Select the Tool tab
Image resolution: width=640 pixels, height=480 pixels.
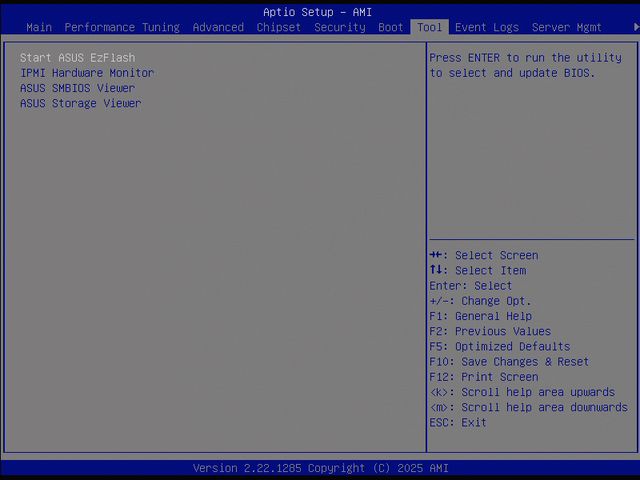coord(429,27)
